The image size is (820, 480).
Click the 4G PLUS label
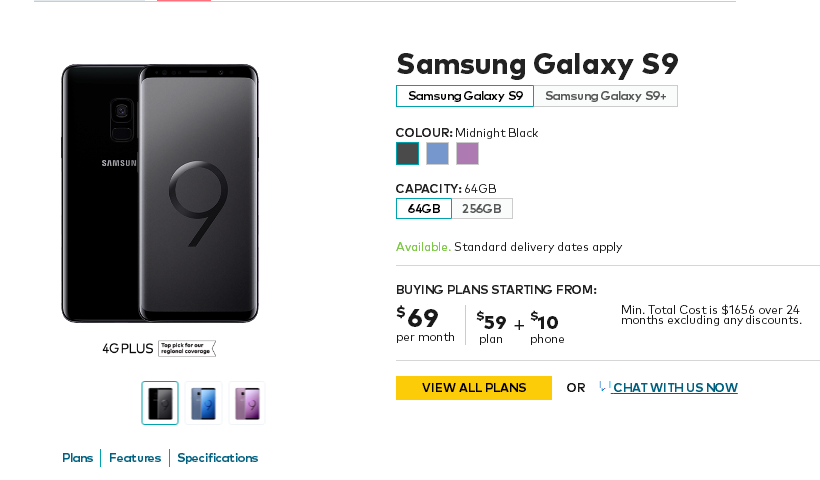pyautogui.click(x=128, y=349)
